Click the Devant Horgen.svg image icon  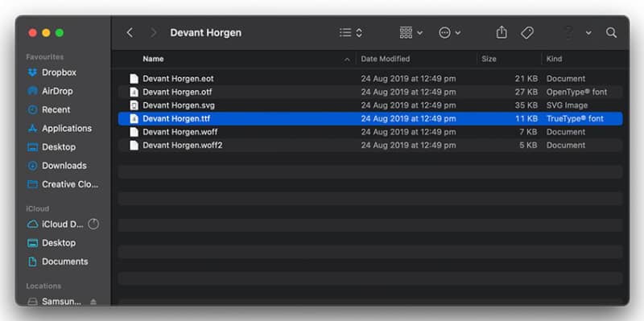(x=134, y=105)
